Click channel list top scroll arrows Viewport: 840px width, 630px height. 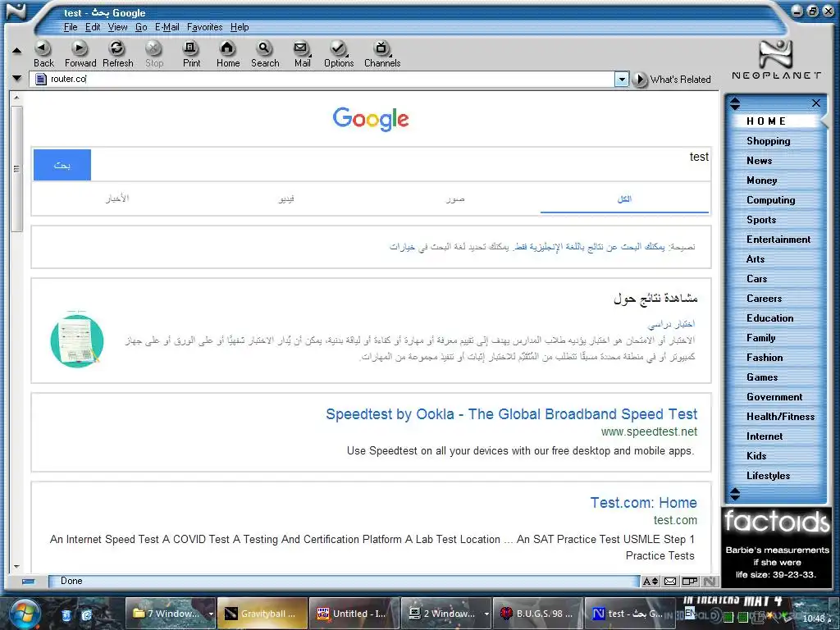click(x=735, y=103)
